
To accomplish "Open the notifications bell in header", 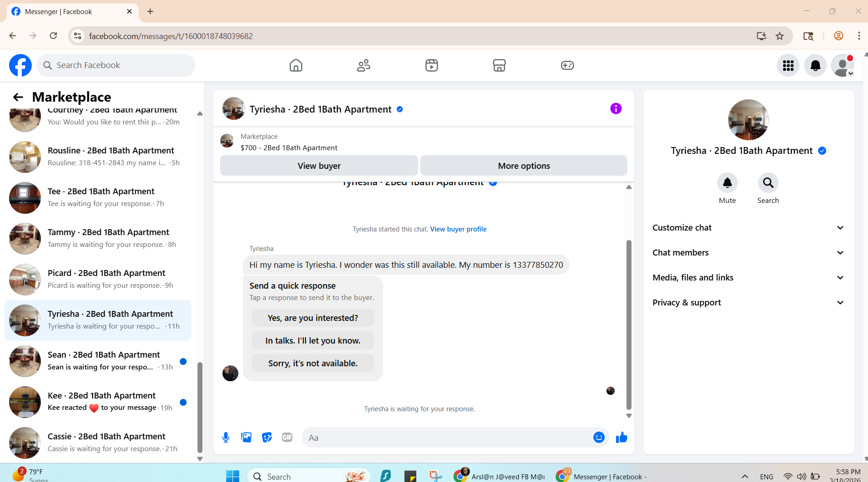I will point(815,66).
